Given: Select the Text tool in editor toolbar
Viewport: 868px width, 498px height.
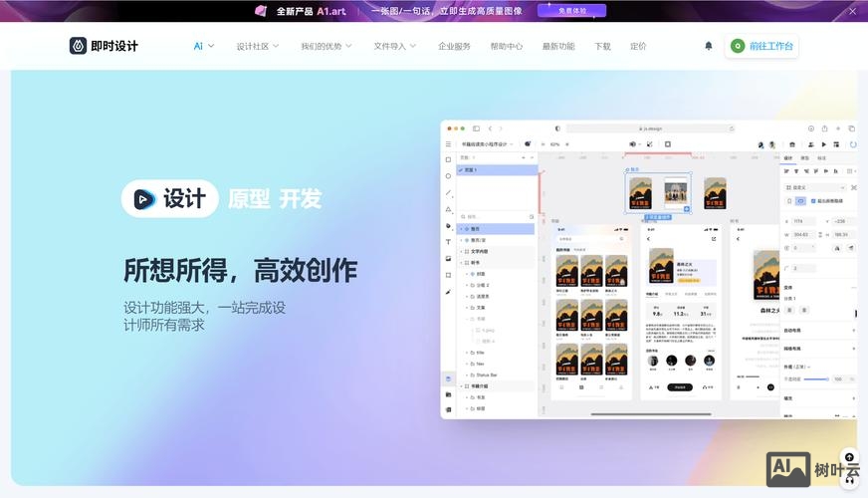Looking at the screenshot, I should pos(448,242).
